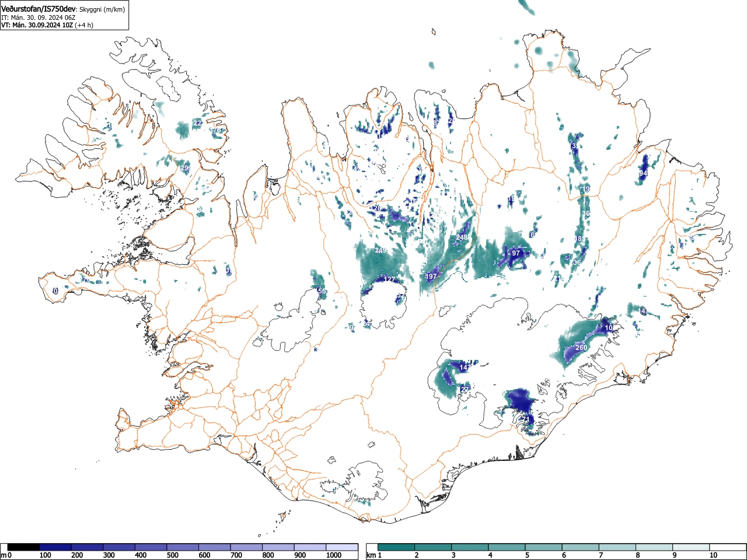
Task: Click the '300' tick on the metre legend
Action: 109,555
